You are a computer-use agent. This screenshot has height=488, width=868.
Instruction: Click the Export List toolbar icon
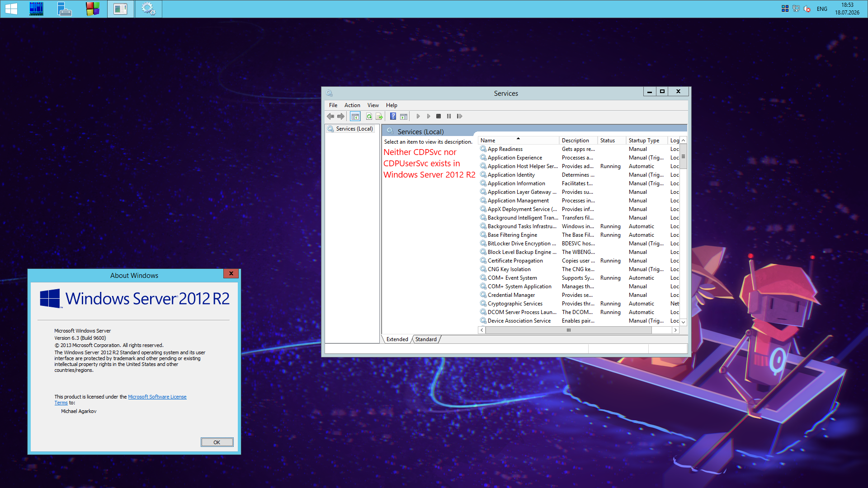pos(379,117)
